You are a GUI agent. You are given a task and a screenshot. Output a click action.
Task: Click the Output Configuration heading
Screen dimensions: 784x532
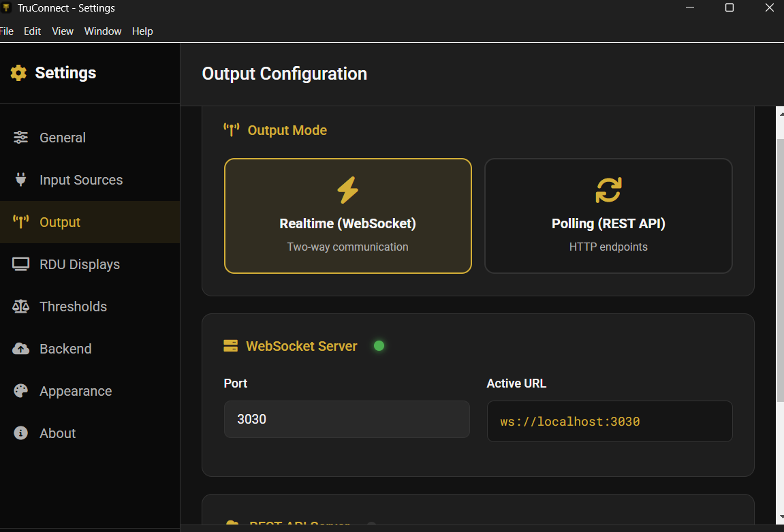(285, 74)
